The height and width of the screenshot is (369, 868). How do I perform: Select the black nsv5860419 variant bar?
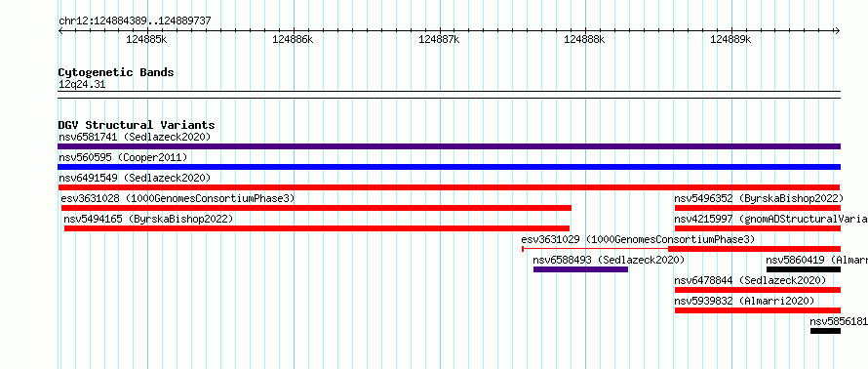pyautogui.click(x=804, y=269)
